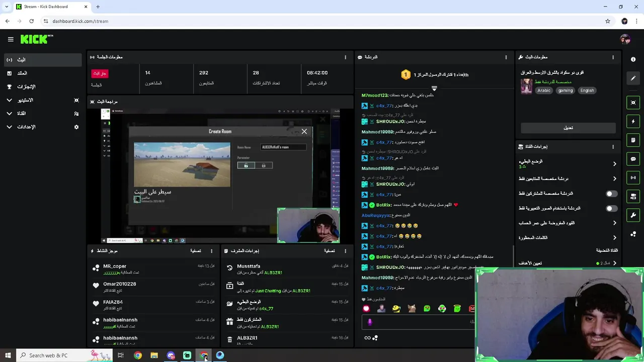This screenshot has height=362, width=644.
Task: Open channel actions panel options menu
Action: [x=613, y=147]
